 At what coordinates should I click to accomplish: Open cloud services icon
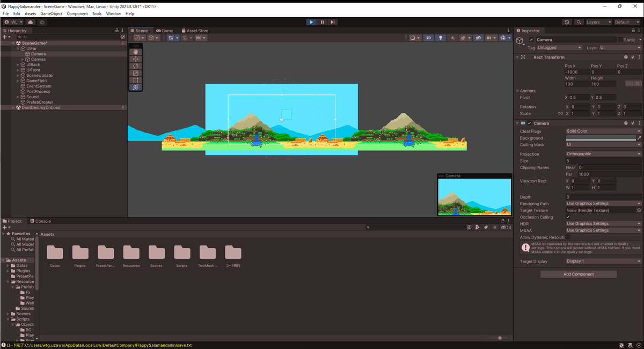(x=31, y=22)
